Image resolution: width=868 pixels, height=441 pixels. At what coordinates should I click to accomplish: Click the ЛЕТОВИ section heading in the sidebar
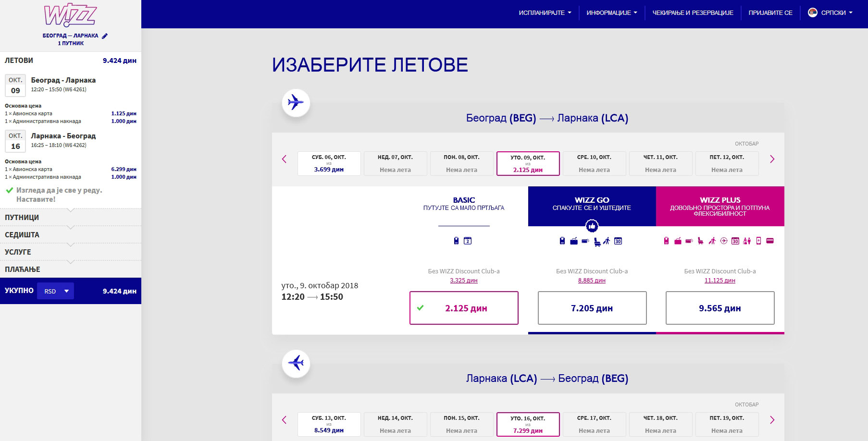pyautogui.click(x=19, y=61)
